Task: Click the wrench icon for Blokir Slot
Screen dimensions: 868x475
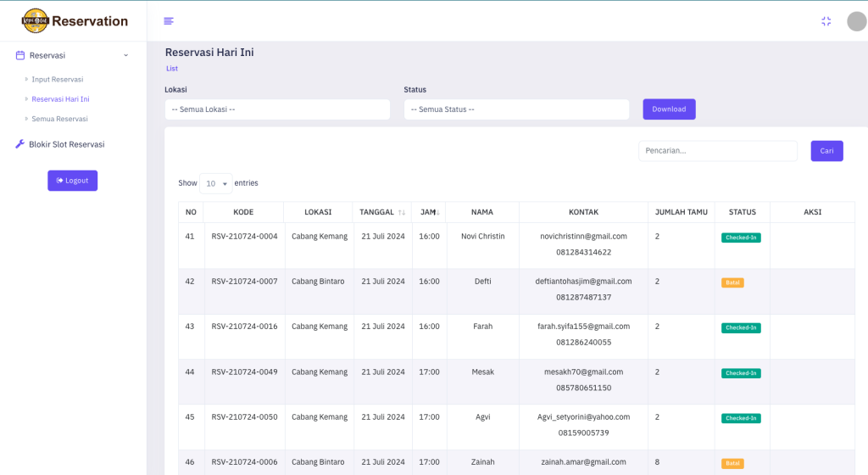Action: [x=20, y=144]
